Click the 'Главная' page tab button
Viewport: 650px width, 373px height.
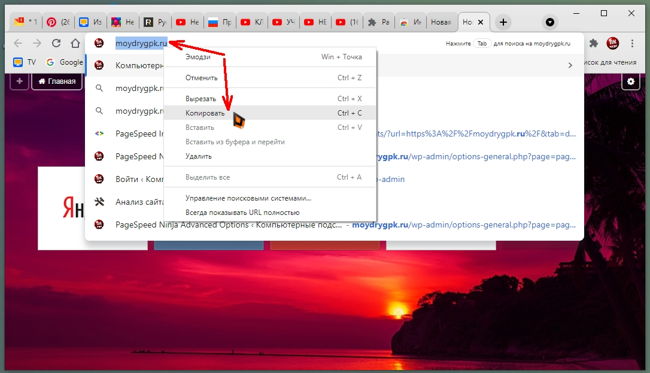coord(57,81)
